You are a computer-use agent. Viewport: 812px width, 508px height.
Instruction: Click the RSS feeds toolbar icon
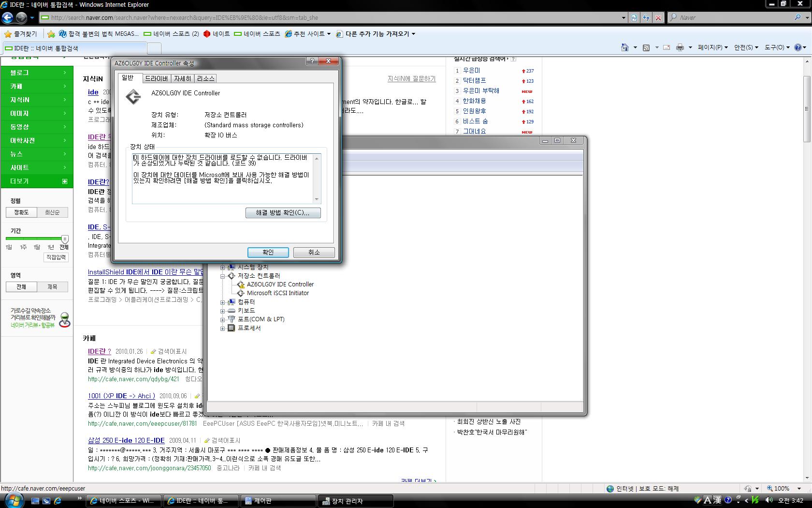click(x=646, y=47)
